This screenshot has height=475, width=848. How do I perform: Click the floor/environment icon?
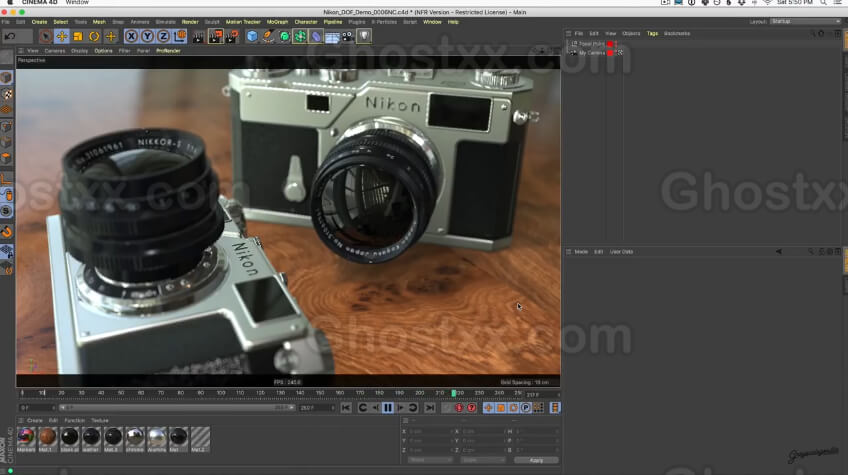[332, 36]
